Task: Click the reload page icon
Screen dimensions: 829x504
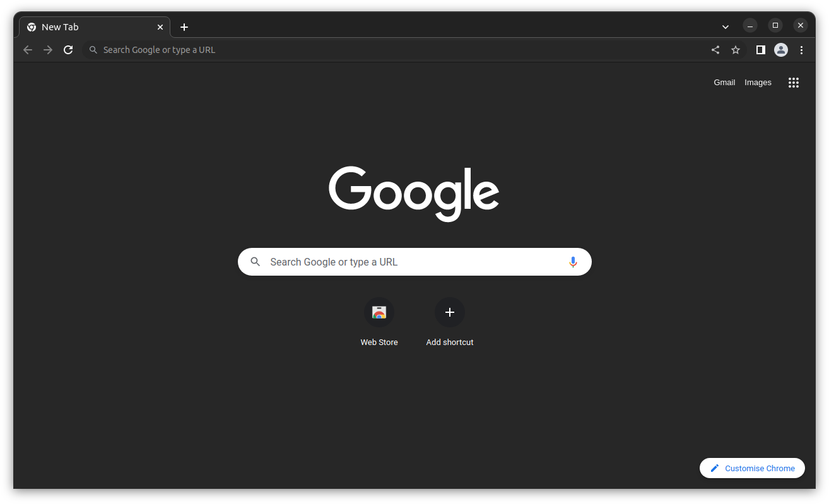Action: click(x=68, y=50)
